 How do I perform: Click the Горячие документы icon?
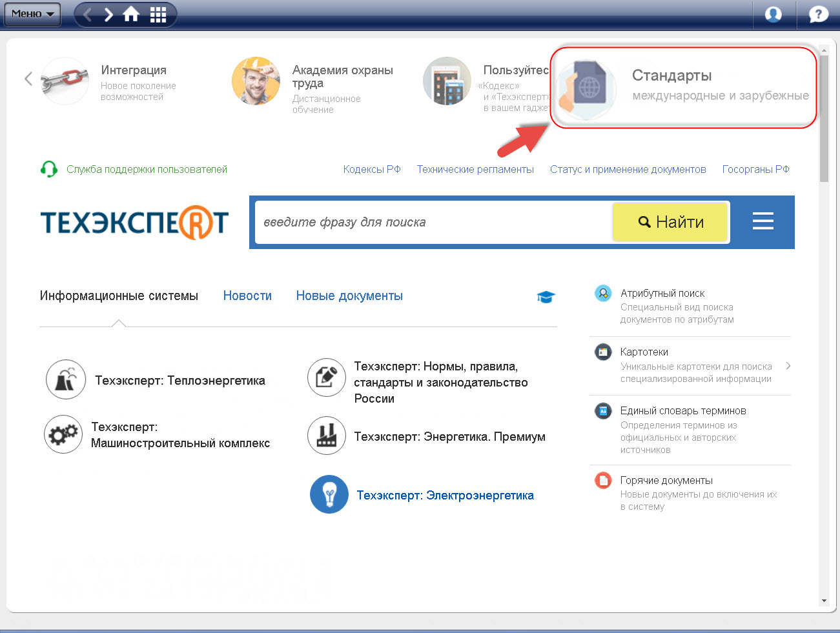tap(603, 481)
